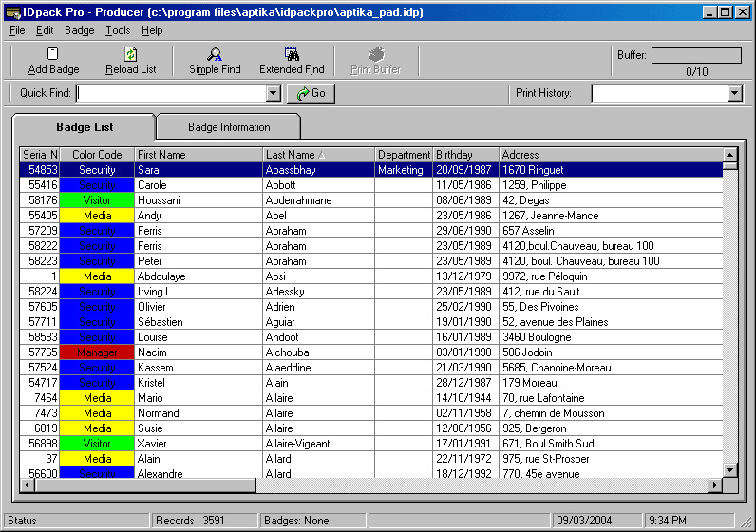Viewport: 756px width, 532px height.
Task: Click the red Manager cell for Nacim
Action: pyautogui.click(x=97, y=352)
